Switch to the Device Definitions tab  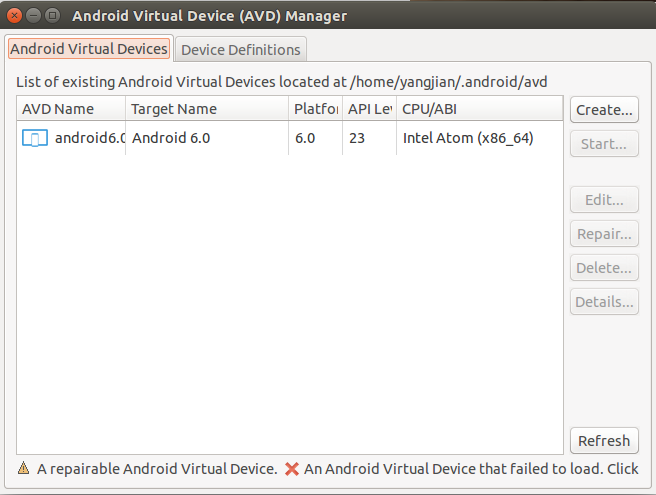pyautogui.click(x=241, y=49)
